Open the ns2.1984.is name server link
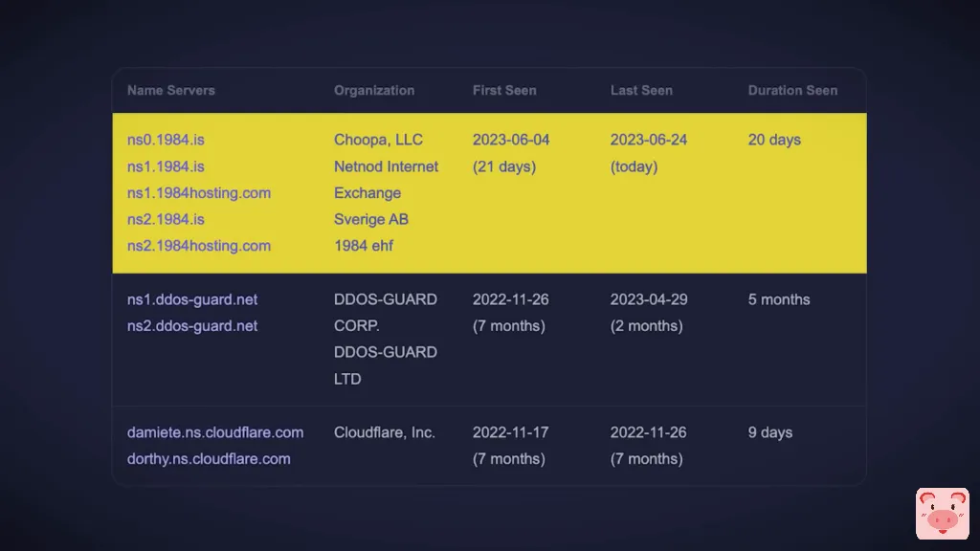Viewport: 980px width, 551px height. click(x=166, y=219)
